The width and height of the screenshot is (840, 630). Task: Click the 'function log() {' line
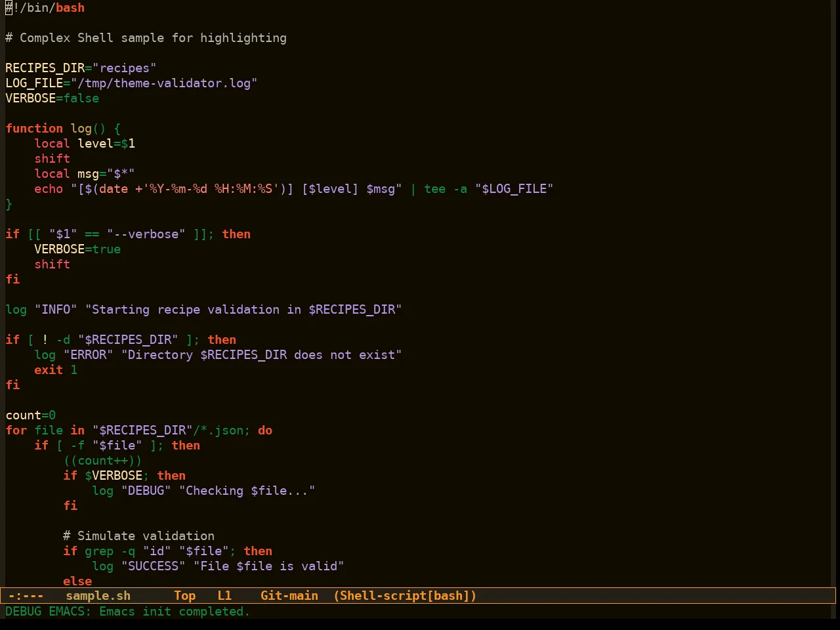63,129
